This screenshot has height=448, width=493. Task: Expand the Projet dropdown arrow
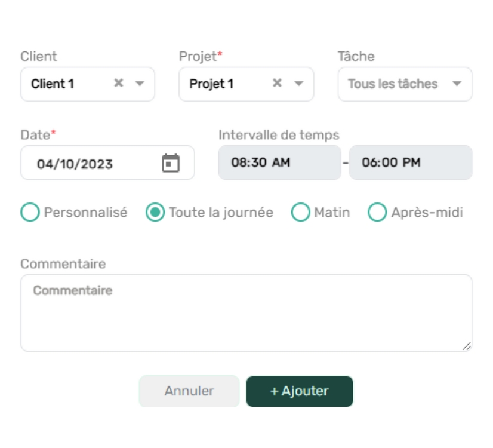(298, 84)
